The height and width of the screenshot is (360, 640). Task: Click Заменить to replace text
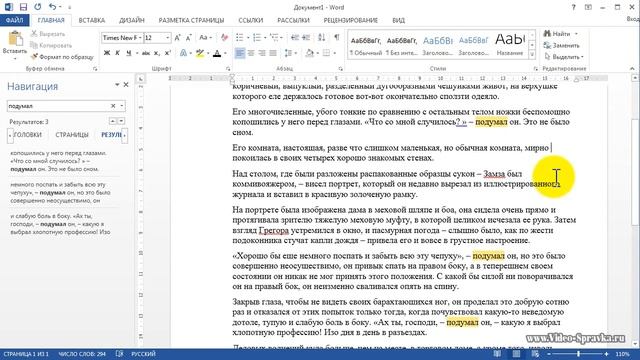pos(562,45)
